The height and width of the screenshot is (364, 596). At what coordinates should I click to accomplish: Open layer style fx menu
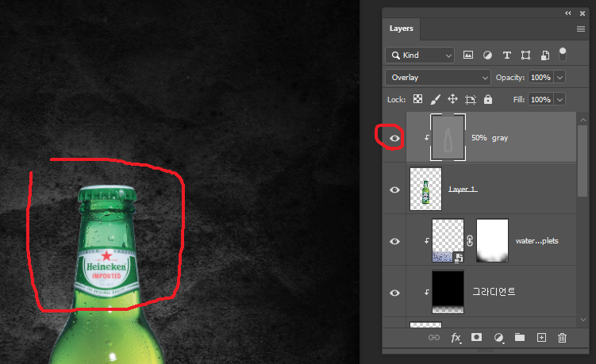pyautogui.click(x=456, y=337)
